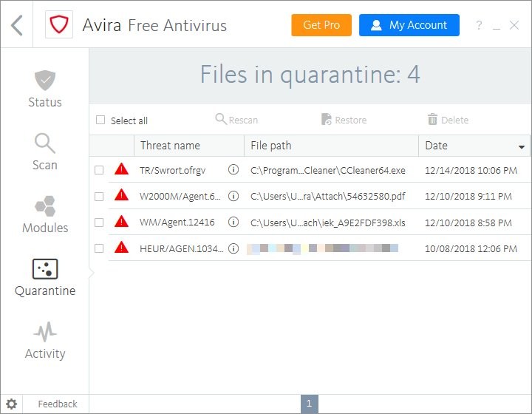Select threat name TR/Swrort.ofrgv
Image resolution: width=532 pixels, height=414 pixels.
pyautogui.click(x=173, y=170)
